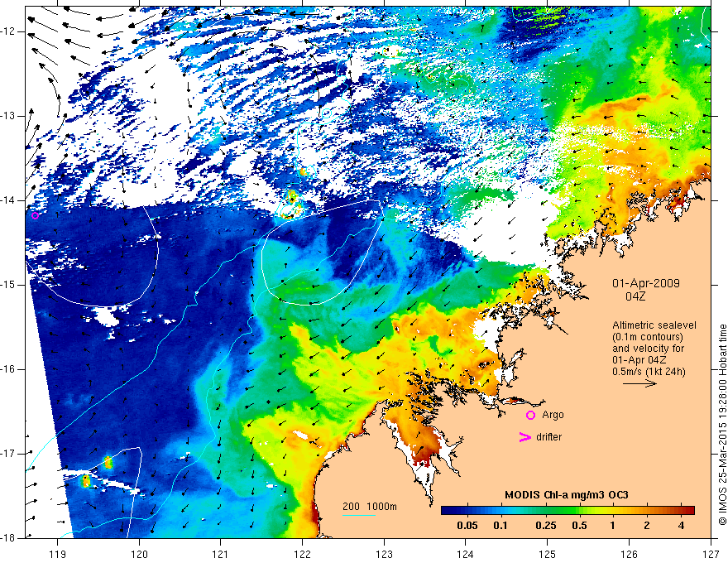Click the '0.5' colorbar tick label
This screenshot has width=728, height=563.
coord(579,526)
